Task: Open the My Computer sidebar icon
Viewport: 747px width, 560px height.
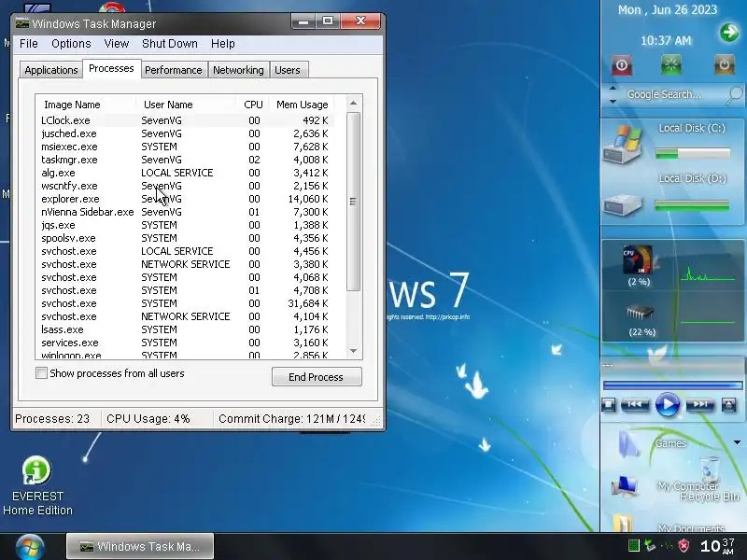Action: click(x=625, y=486)
